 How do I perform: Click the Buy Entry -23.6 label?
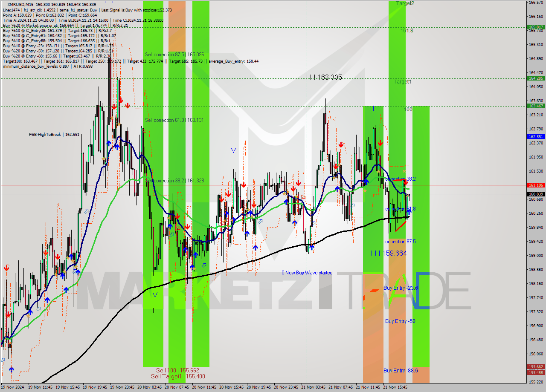tap(401, 288)
